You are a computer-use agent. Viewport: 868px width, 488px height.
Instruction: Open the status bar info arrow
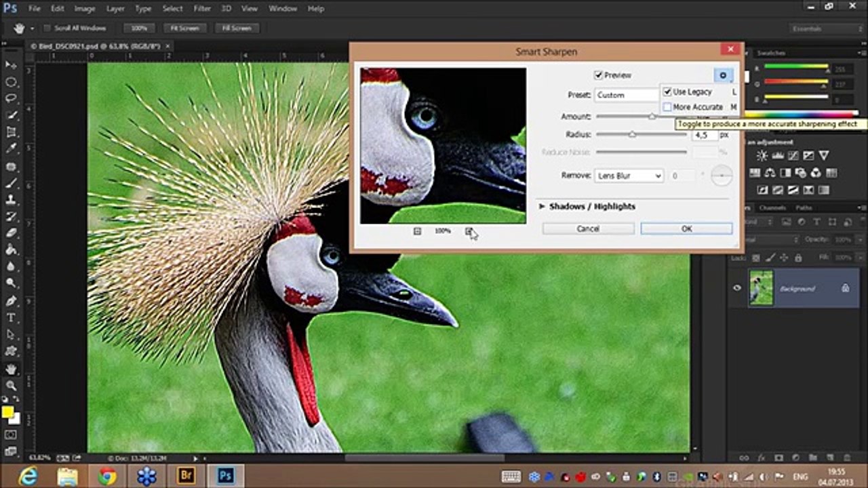pos(196,459)
